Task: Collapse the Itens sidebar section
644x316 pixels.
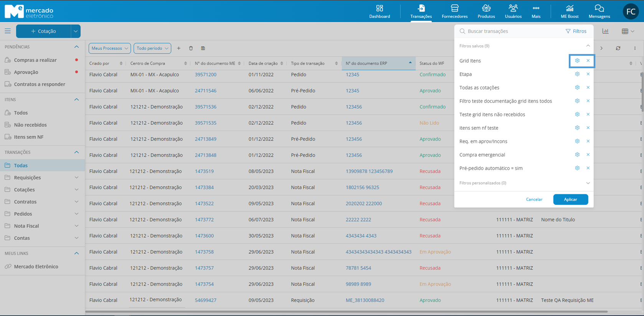Action: [76, 99]
